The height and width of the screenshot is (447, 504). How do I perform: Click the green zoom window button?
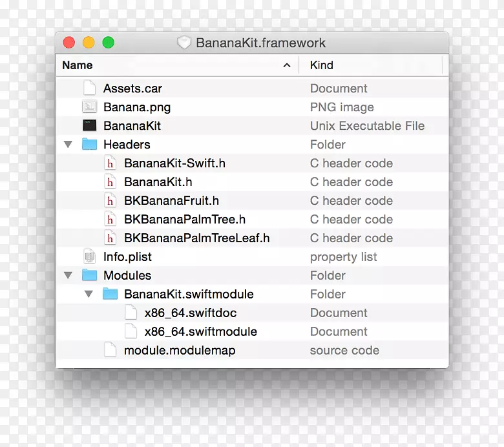[x=109, y=43]
